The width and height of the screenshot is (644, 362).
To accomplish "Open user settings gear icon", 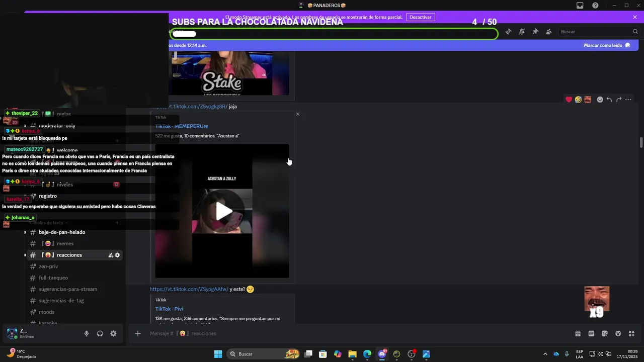I will pos(113,334).
